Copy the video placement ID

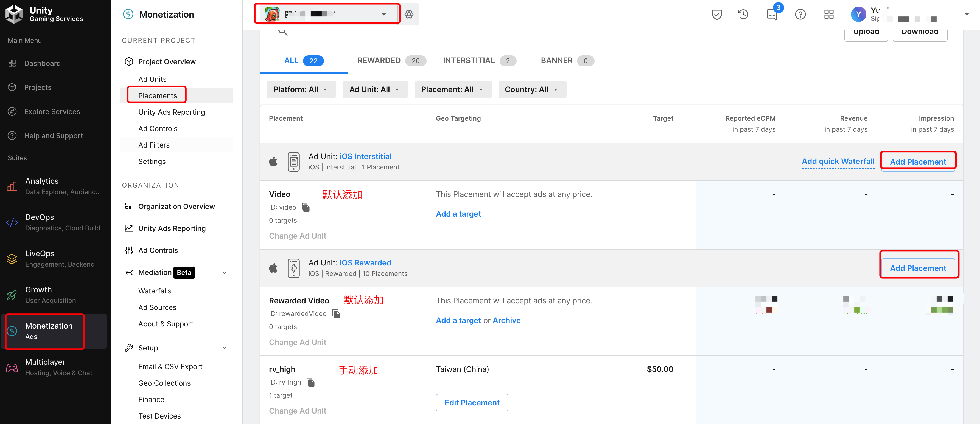click(306, 207)
